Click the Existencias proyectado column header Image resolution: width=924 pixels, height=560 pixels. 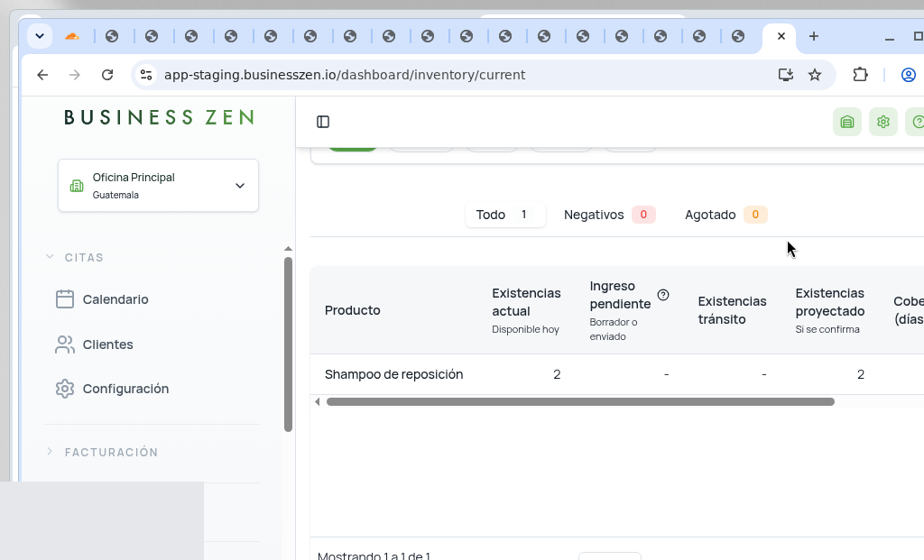click(x=830, y=310)
